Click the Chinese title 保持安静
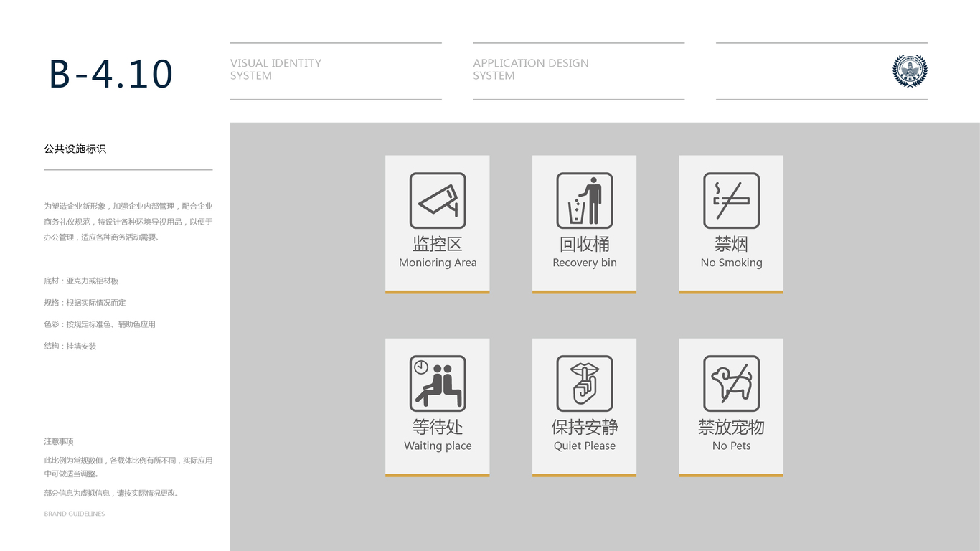980x551 pixels. tap(585, 427)
